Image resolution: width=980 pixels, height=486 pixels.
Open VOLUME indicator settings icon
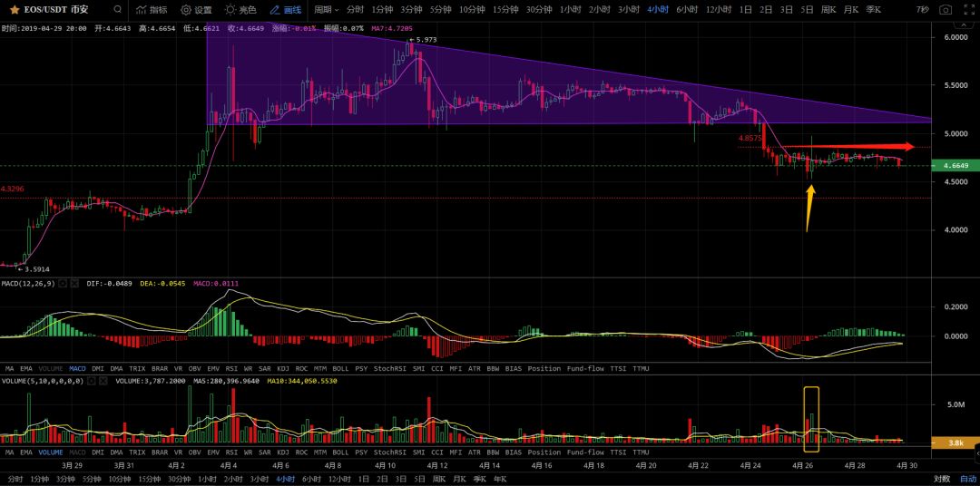coord(92,381)
